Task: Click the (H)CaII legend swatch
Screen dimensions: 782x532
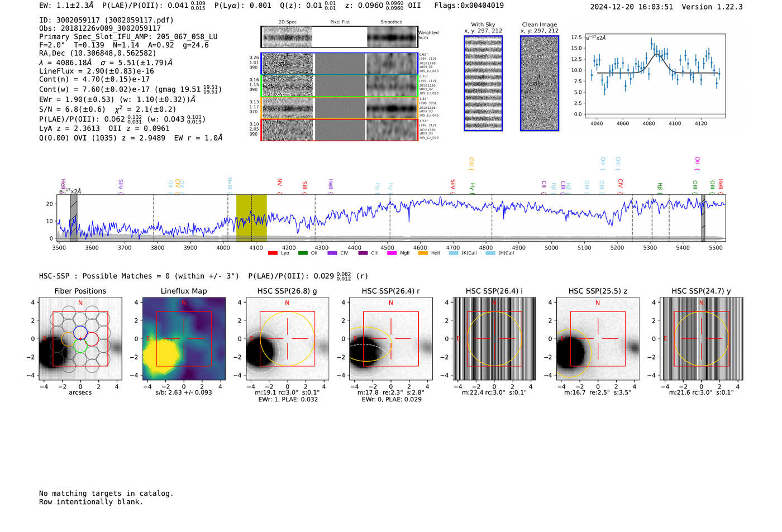Action: click(490, 253)
